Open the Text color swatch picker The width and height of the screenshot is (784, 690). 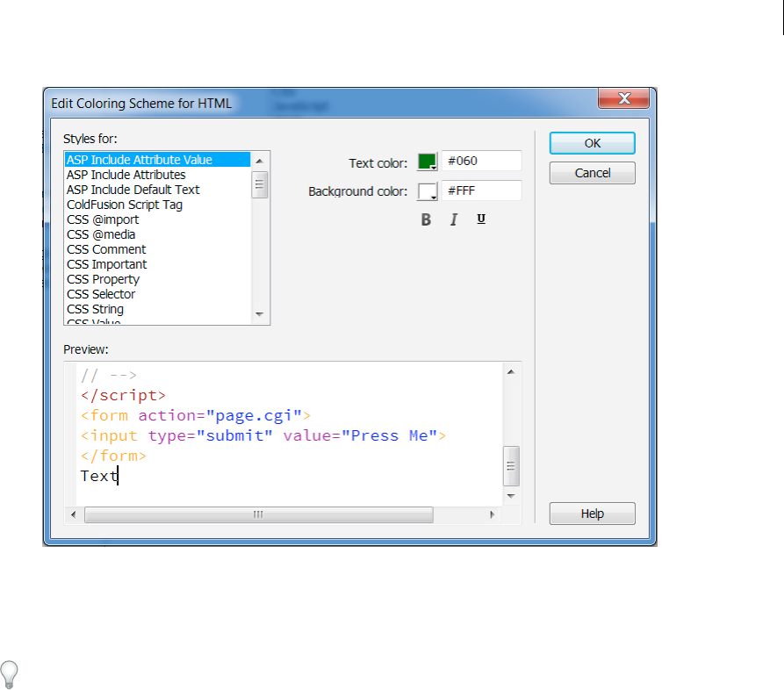[x=428, y=162]
